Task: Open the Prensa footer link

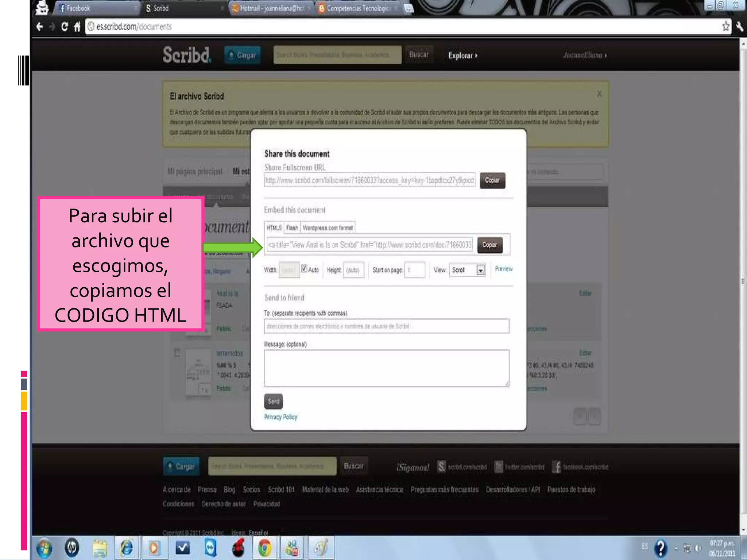Action: [x=207, y=490]
